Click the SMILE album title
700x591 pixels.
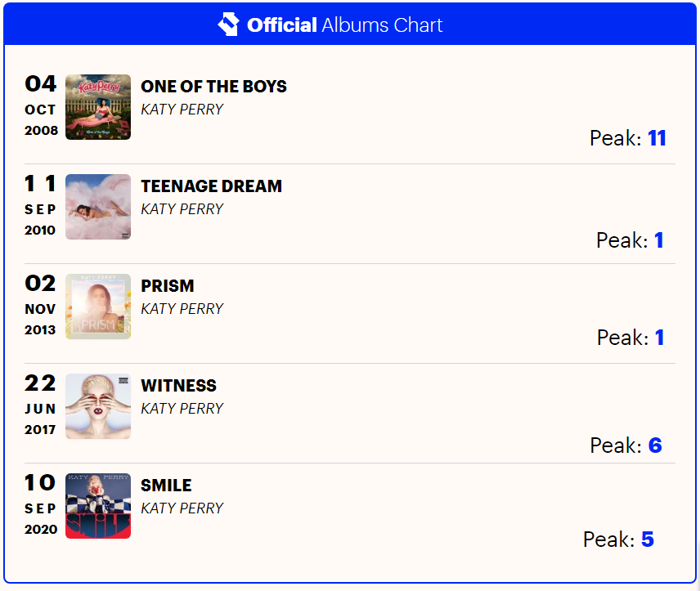point(166,486)
